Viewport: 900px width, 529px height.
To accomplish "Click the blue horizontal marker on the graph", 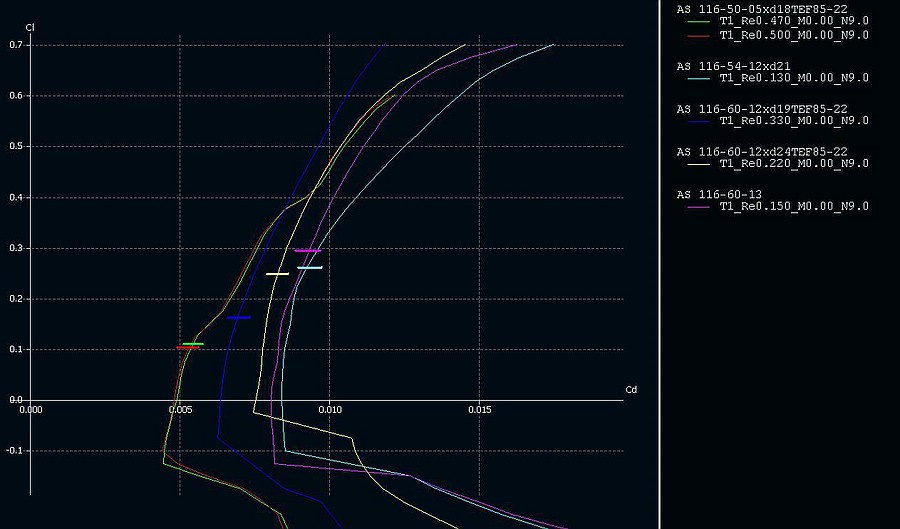I will [x=238, y=317].
